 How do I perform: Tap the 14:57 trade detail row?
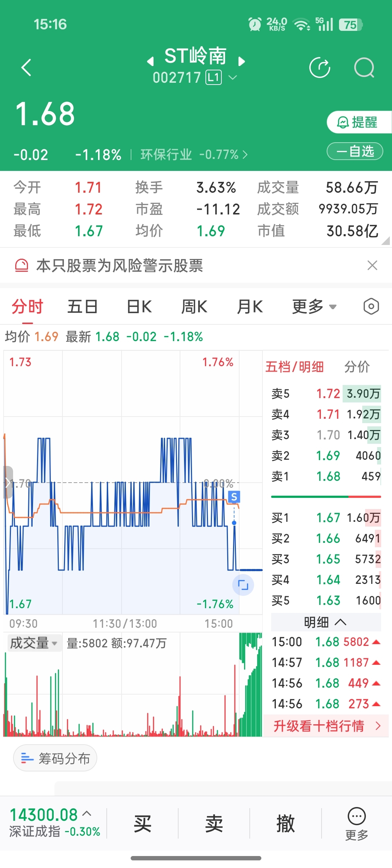326,663
